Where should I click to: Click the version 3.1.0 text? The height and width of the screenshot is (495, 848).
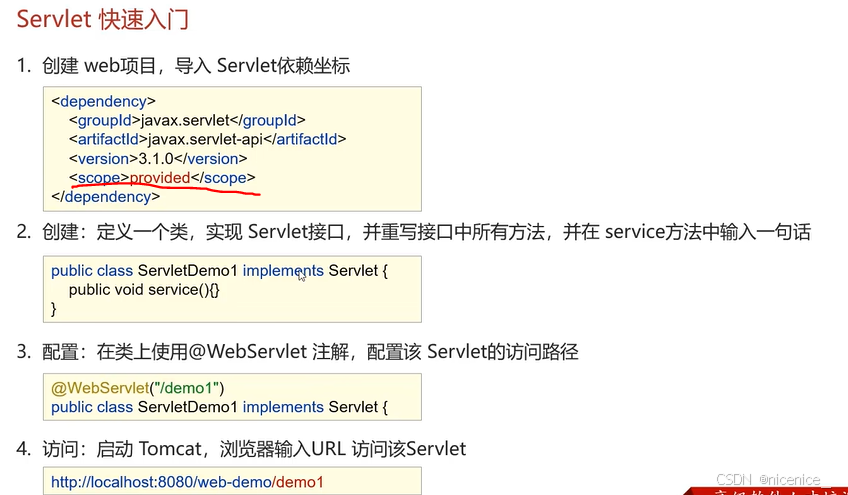[x=156, y=159]
